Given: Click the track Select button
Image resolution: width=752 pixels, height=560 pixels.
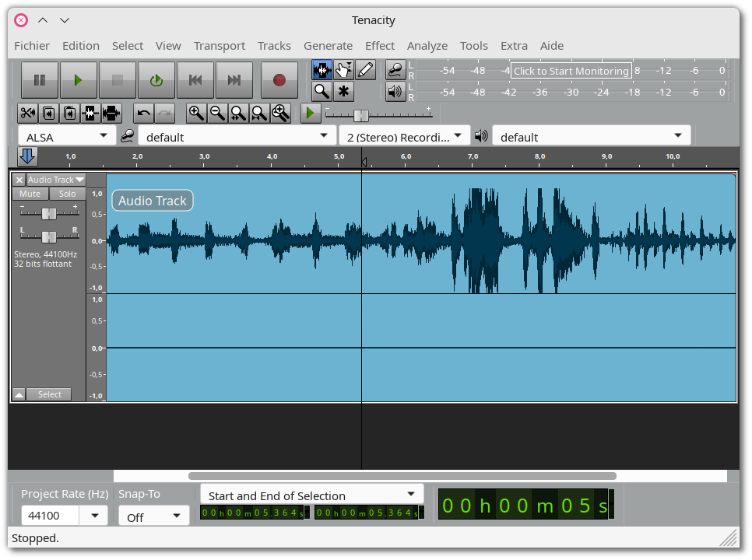Looking at the screenshot, I should pyautogui.click(x=49, y=394).
